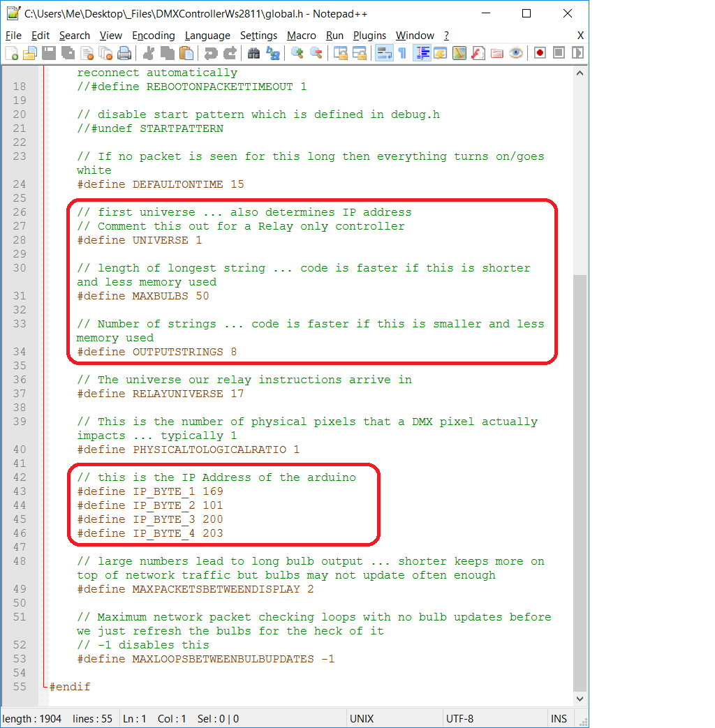Click the Print icon
The image size is (715, 728).
124,53
